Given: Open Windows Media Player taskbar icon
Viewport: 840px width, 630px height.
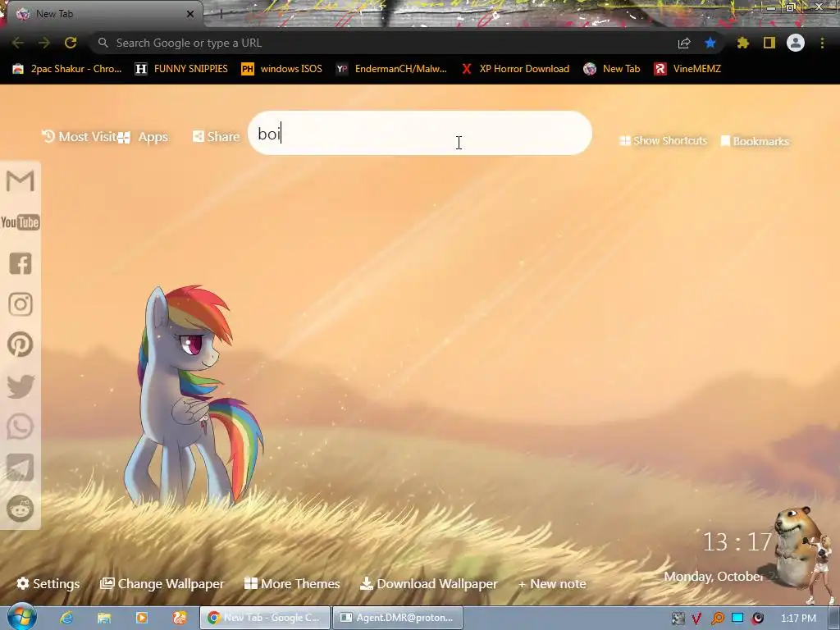Looking at the screenshot, I should click(141, 618).
